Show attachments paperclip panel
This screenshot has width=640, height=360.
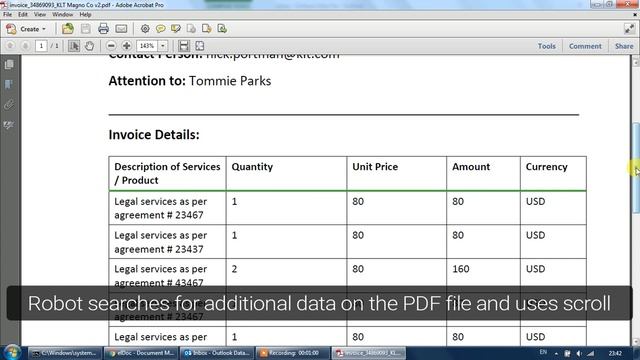(9, 104)
